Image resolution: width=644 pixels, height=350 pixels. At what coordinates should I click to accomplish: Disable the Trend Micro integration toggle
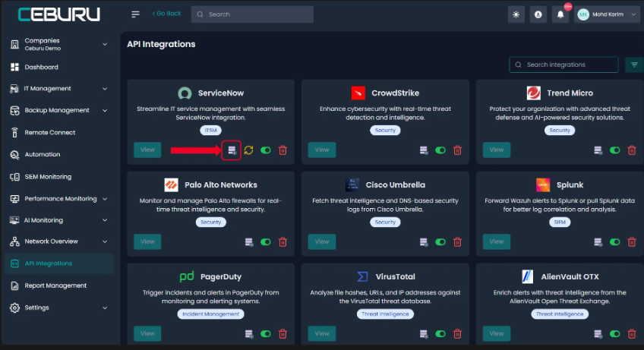615,150
